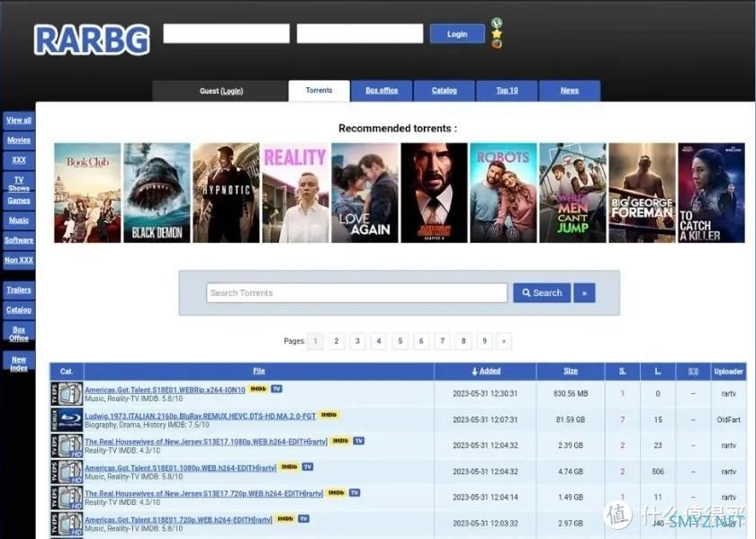The image size is (756, 539).
Task: Click the next pages » pagination button
Action: (x=504, y=341)
